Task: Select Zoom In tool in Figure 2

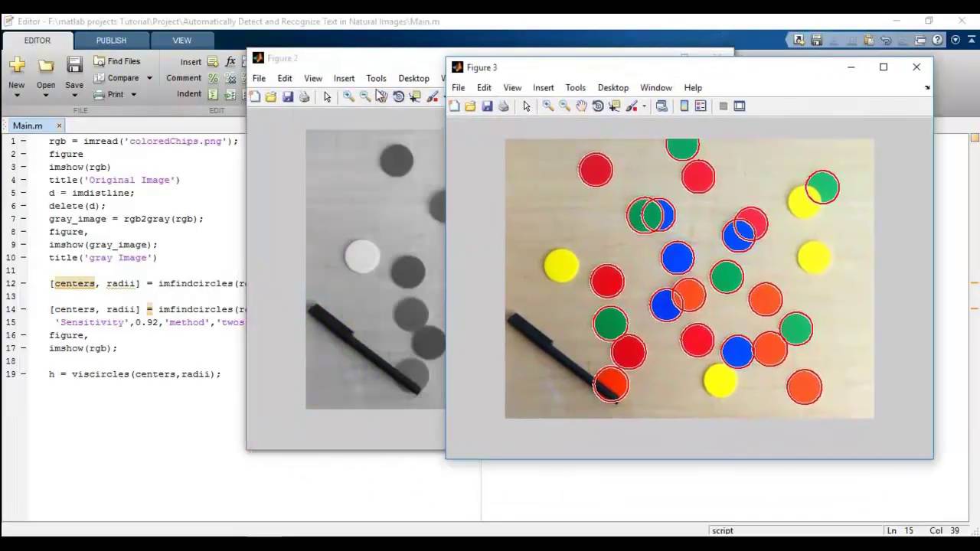Action: pos(348,96)
